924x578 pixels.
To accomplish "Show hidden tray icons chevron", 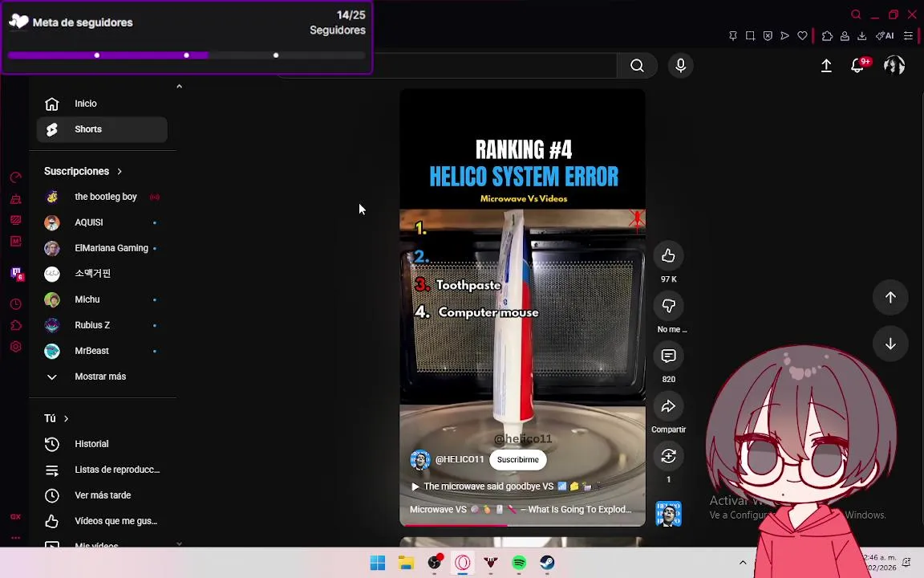I will click(x=743, y=562).
